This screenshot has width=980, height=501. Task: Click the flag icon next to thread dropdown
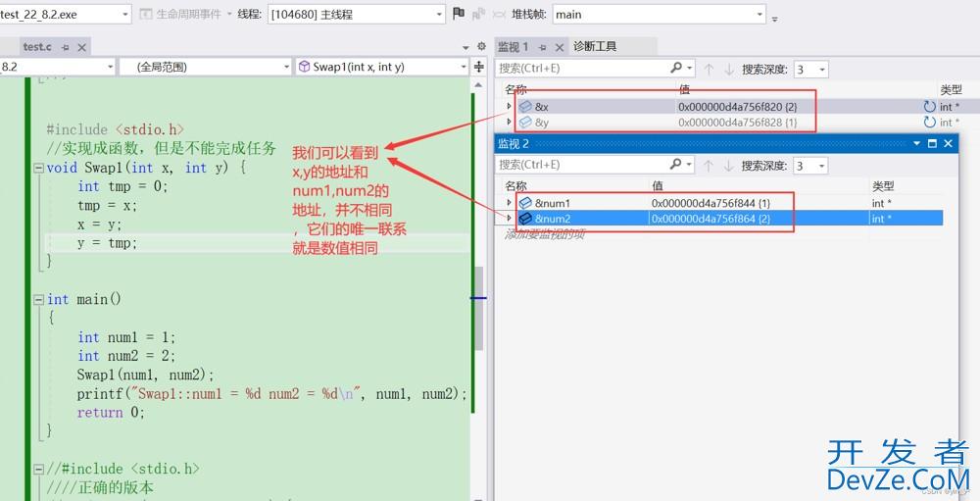(459, 13)
